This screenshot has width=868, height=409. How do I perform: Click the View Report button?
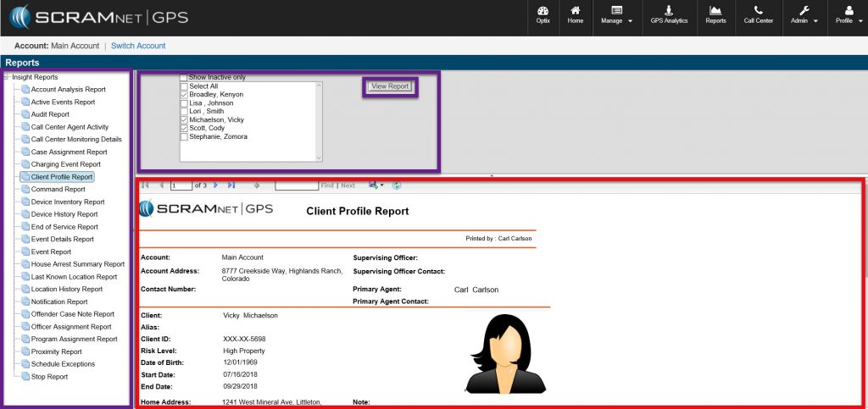390,86
